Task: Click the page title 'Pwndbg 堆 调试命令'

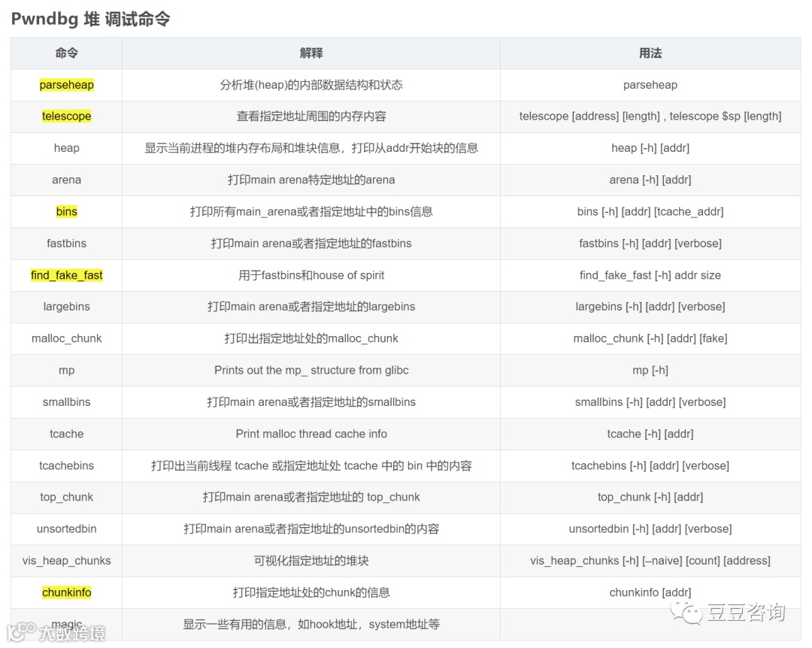Action: point(91,19)
